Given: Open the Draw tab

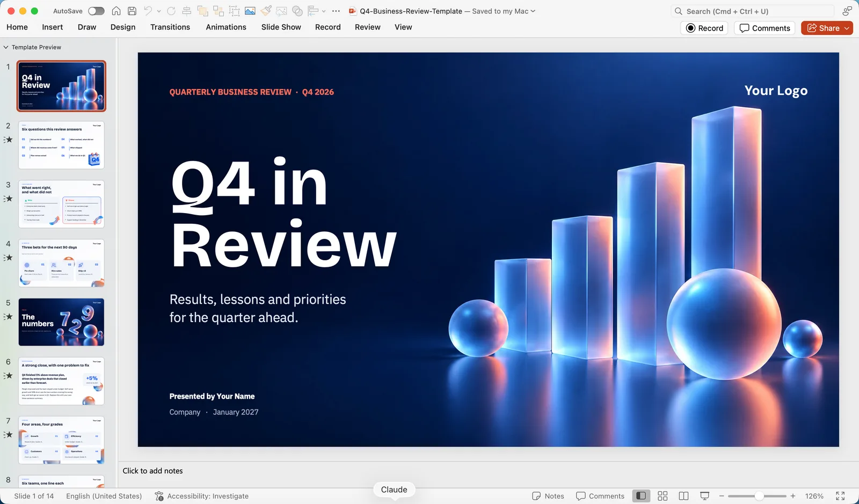Looking at the screenshot, I should coord(87,27).
